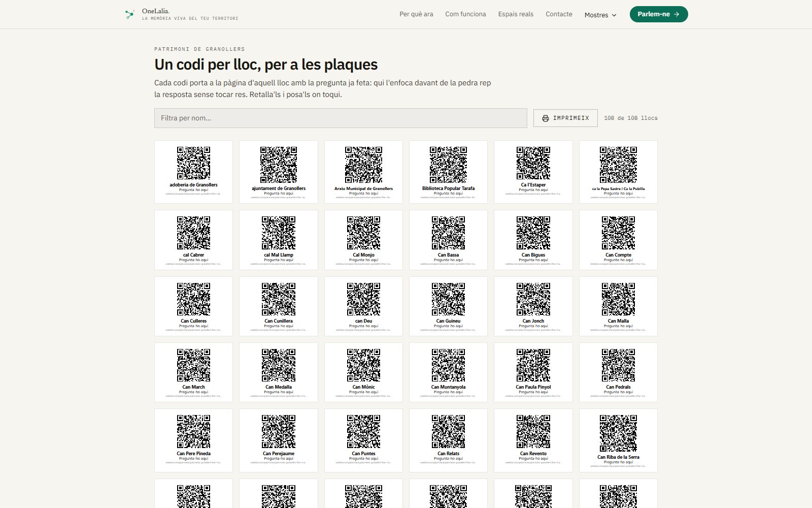
Task: Select Can Bigues QR code
Action: pos(533,233)
